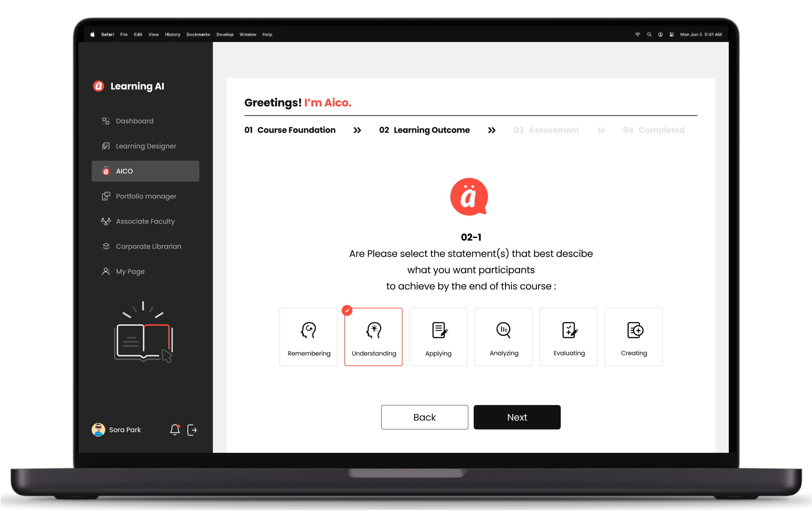The height and width of the screenshot is (511, 812).
Task: Enable the Remembering option selection
Action: (x=308, y=336)
